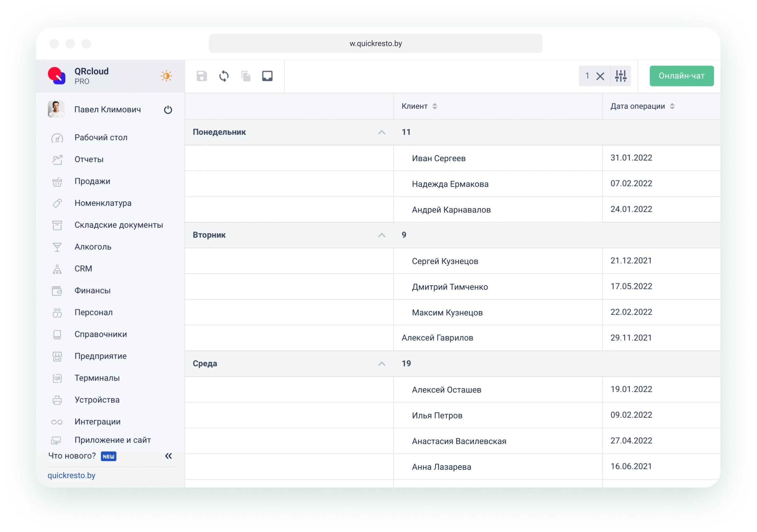Screen dimensions: 757x532
Task: Sort by Клиент column
Action: [435, 106]
